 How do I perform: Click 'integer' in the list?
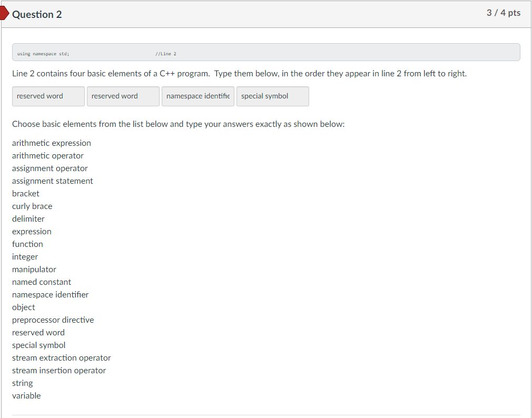tap(25, 256)
